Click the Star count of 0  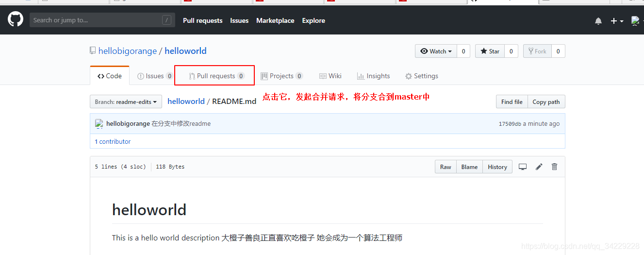(x=511, y=51)
